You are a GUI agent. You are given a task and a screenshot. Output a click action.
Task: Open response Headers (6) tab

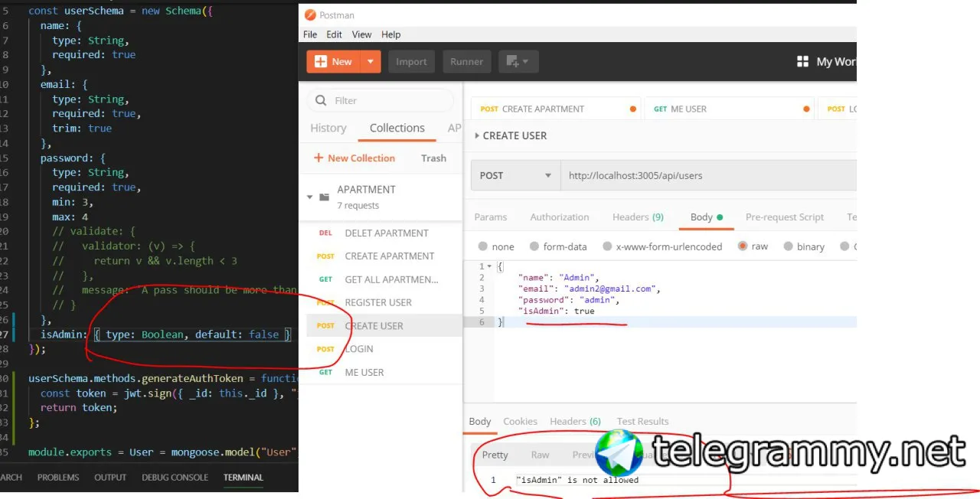pos(575,422)
